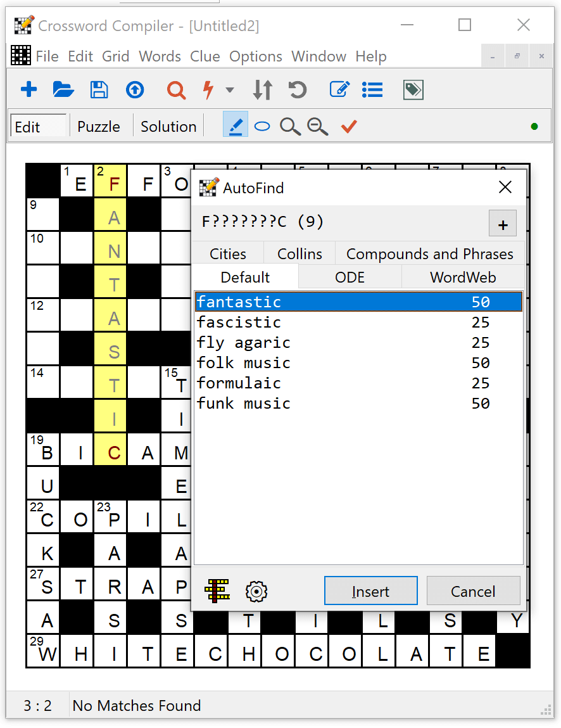Select the sort words arrows icon
This screenshot has height=728, width=561.
[262, 90]
